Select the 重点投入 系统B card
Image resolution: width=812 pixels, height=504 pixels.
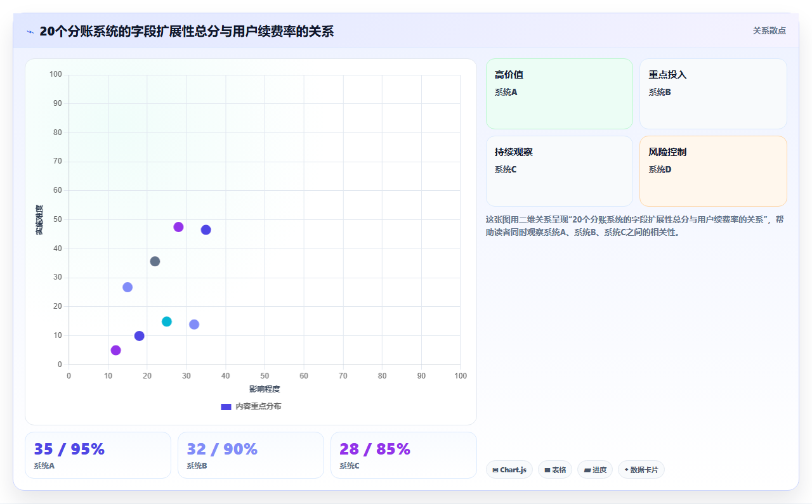tap(713, 94)
